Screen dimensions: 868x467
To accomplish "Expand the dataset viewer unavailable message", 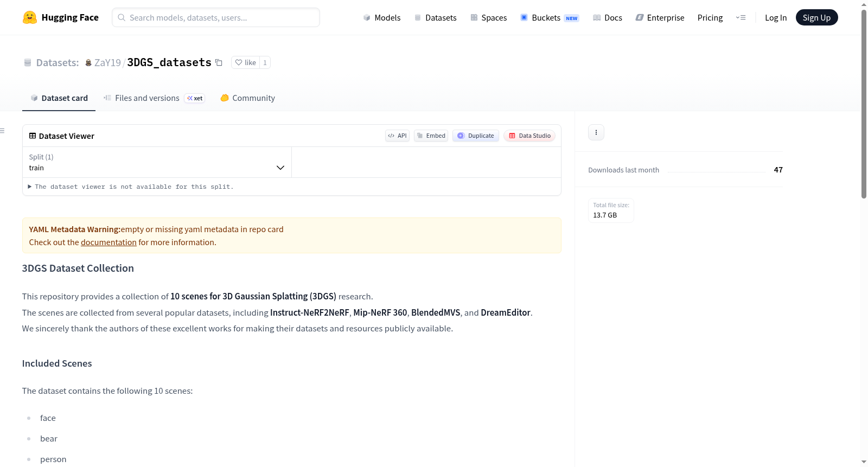I will point(130,187).
